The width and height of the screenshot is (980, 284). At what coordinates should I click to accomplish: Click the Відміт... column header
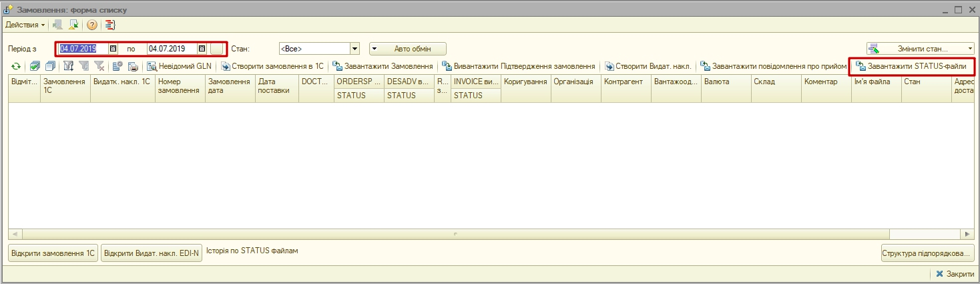(25, 88)
